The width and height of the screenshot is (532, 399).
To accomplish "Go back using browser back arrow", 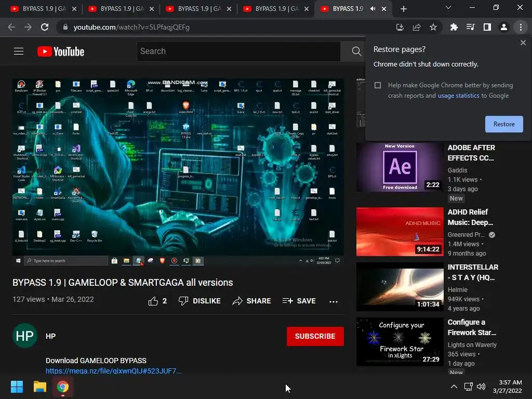I will pyautogui.click(x=11, y=27).
